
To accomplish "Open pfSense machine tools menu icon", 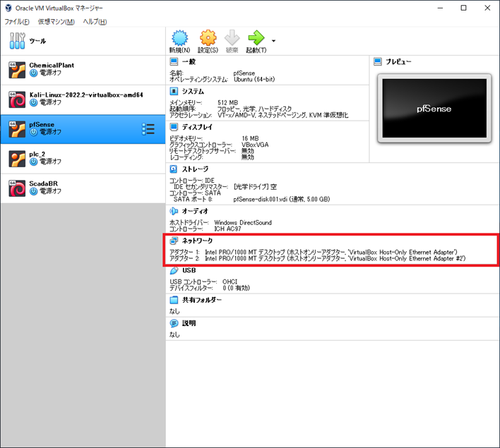I will click(148, 129).
